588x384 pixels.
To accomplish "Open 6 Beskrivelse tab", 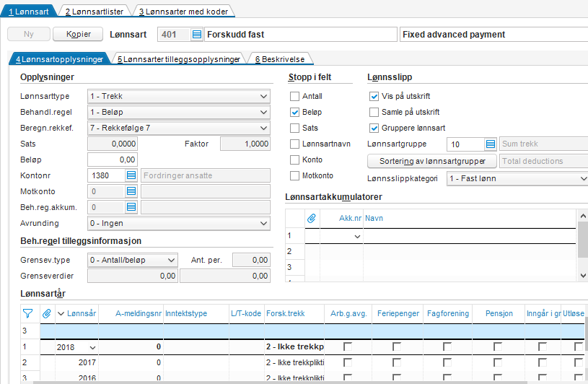I will click(280, 59).
